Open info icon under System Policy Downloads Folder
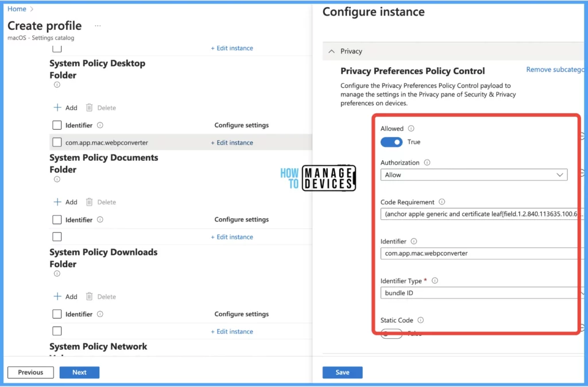This screenshot has height=387, width=588. (x=57, y=274)
